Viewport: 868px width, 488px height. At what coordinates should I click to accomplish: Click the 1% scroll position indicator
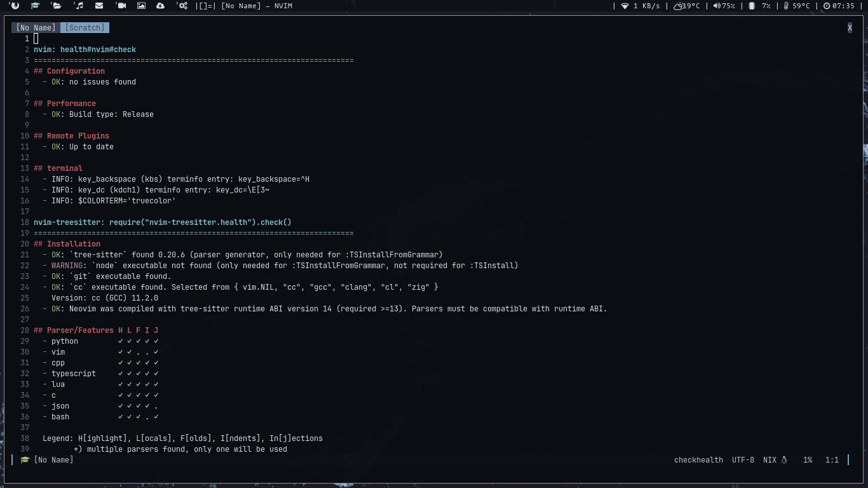point(808,460)
